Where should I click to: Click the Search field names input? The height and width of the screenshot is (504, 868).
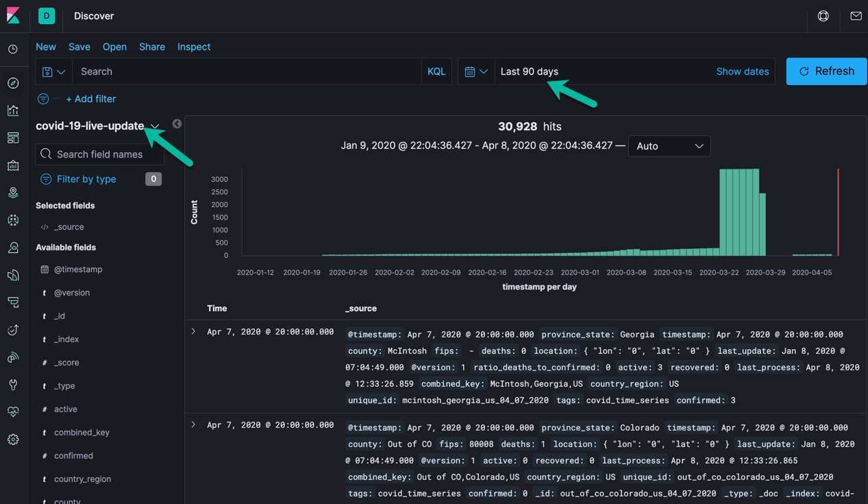coord(100,154)
